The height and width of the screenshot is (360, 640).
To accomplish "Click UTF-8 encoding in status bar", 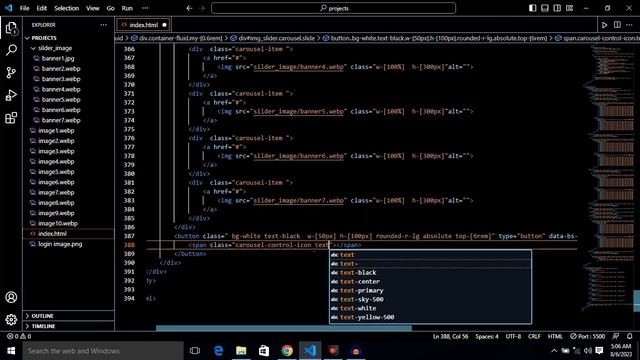I will (513, 336).
